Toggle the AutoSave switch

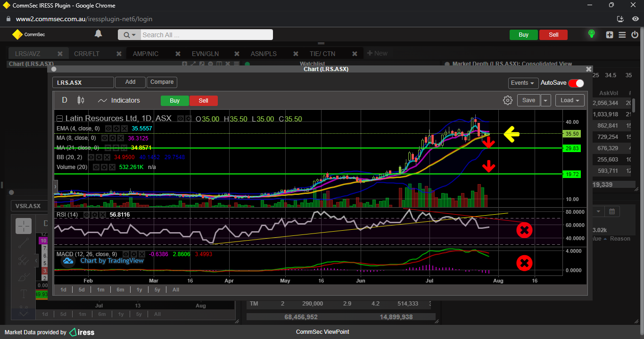pyautogui.click(x=576, y=83)
